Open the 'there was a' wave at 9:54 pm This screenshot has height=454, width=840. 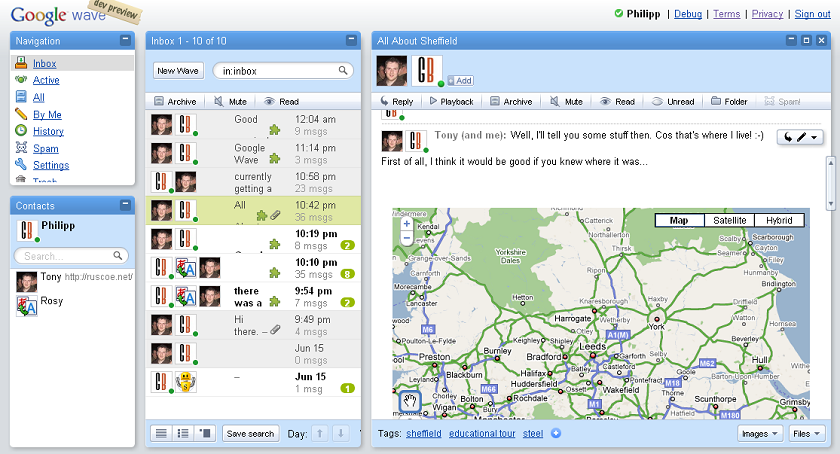(x=253, y=296)
